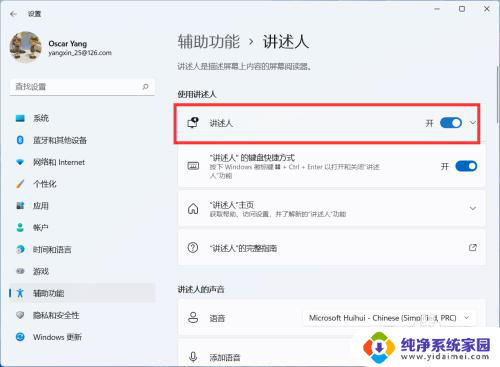Click the 隐私和安全性 shield icon
This screenshot has width=500, height=367.
(20, 315)
